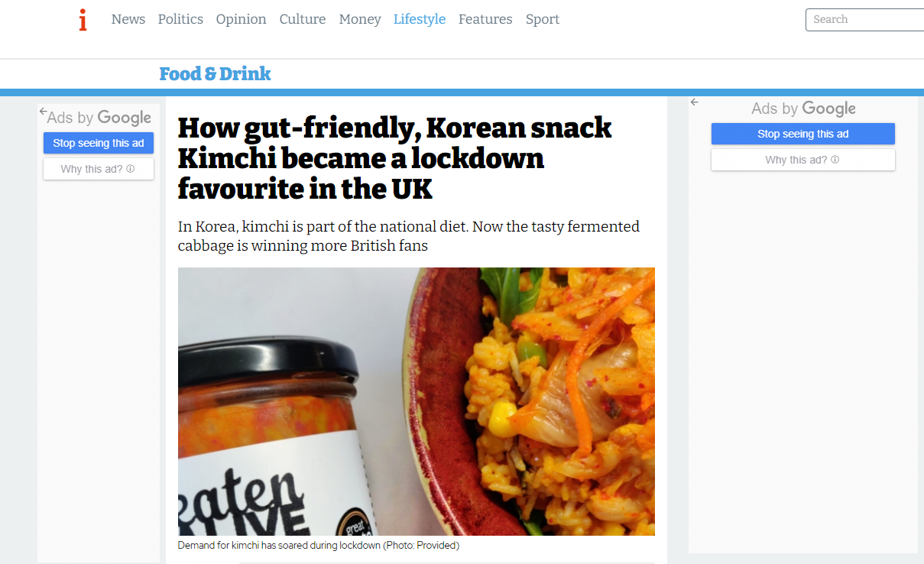924x564 pixels.
Task: Open the Features section
Action: pos(485,19)
